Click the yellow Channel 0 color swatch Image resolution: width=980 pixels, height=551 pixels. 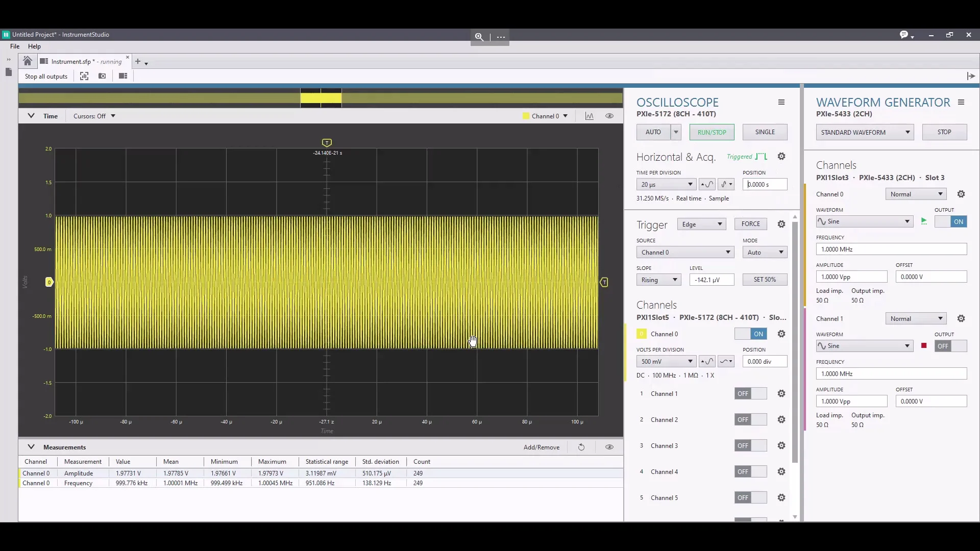coord(642,334)
